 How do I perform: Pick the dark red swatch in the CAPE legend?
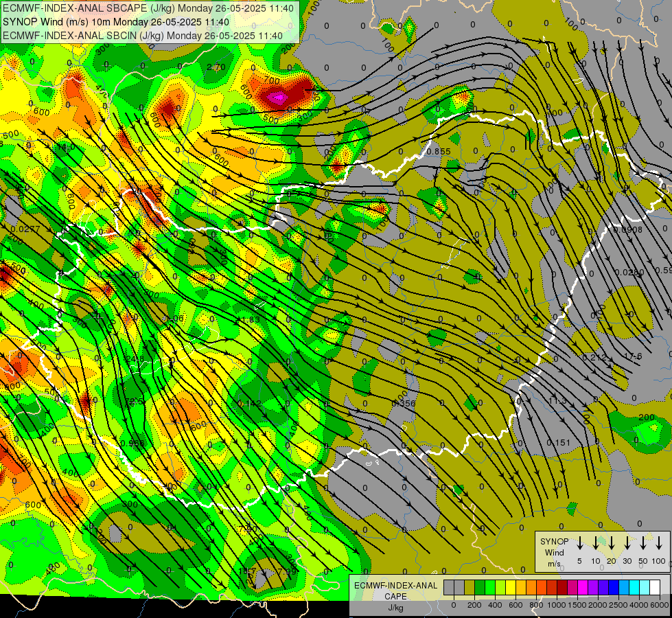(x=562, y=587)
